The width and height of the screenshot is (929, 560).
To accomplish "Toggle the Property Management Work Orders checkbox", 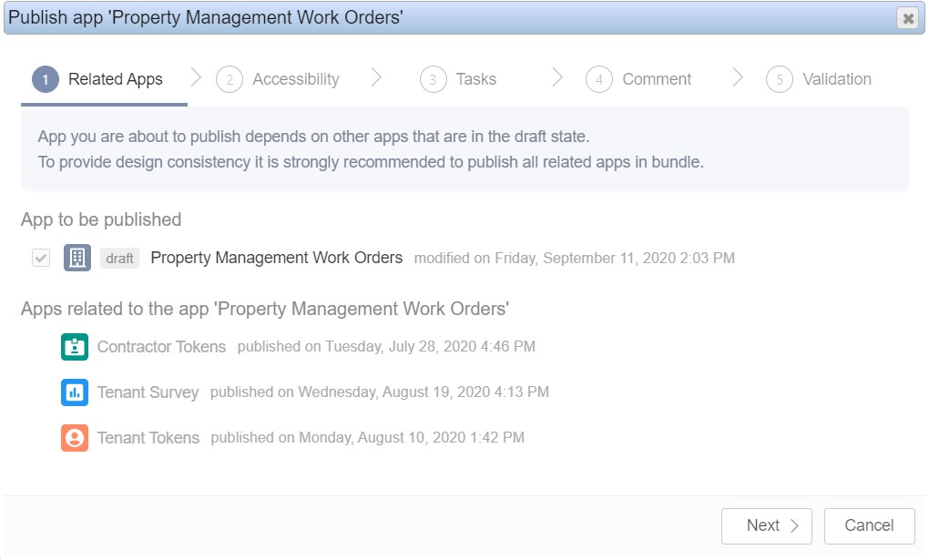I will tap(41, 258).
